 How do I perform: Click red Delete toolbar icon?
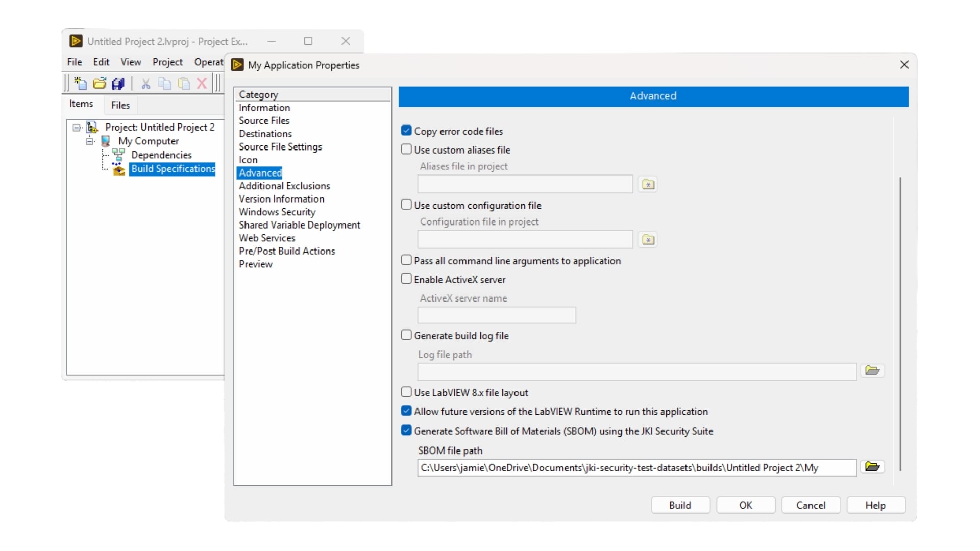(202, 83)
